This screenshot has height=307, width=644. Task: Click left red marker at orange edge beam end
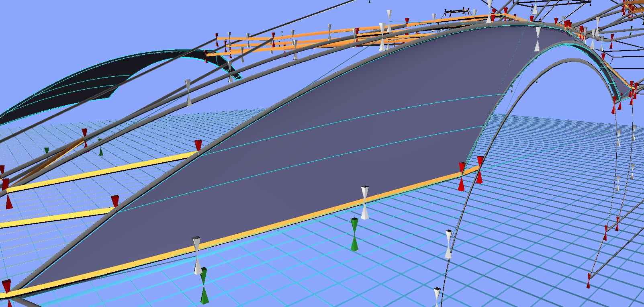pyautogui.click(x=462, y=177)
